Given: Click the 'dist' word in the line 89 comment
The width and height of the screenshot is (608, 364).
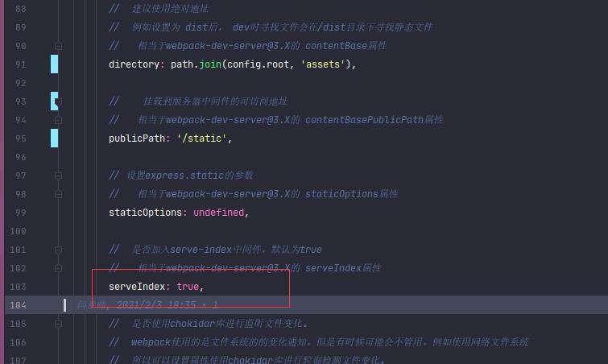Looking at the screenshot, I should point(196,27).
